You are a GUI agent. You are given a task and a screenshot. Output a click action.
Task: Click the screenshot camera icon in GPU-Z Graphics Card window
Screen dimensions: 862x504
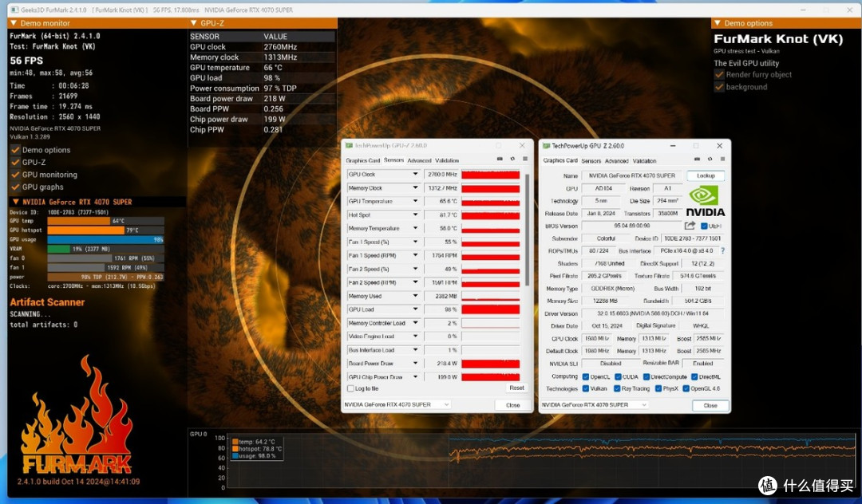(697, 159)
